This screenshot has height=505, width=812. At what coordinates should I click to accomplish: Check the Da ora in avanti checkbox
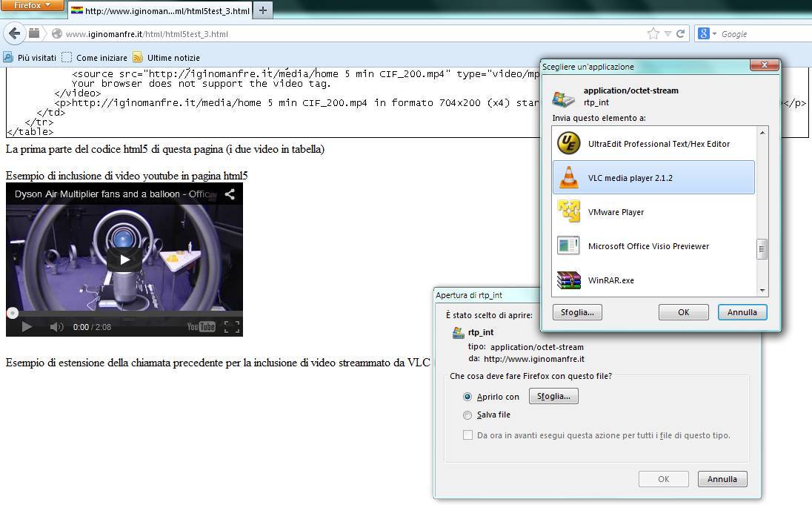(x=467, y=435)
